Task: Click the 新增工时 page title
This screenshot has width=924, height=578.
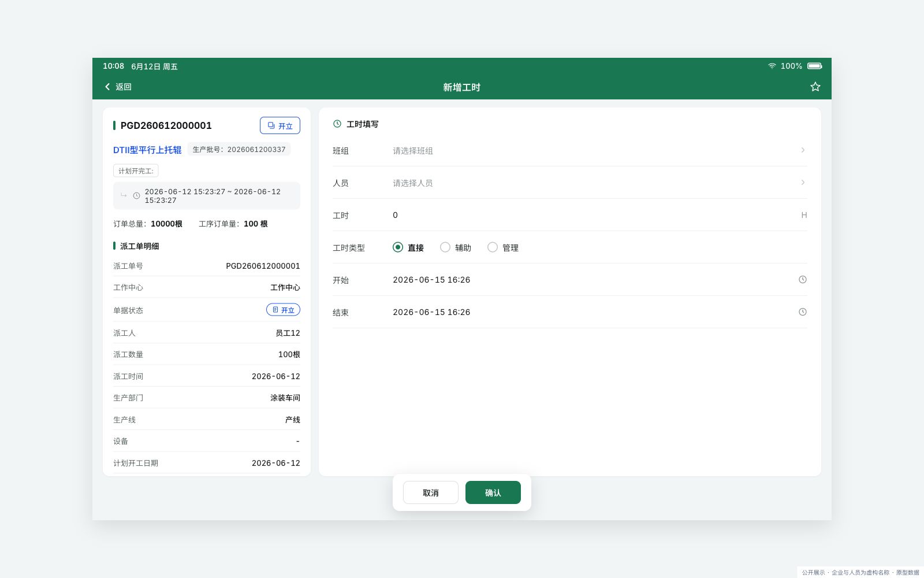Action: pos(461,87)
